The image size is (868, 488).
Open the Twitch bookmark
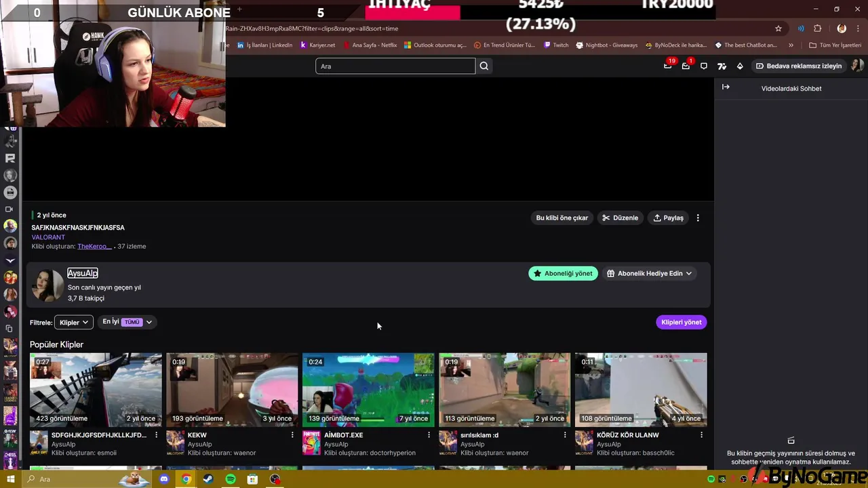(x=556, y=45)
